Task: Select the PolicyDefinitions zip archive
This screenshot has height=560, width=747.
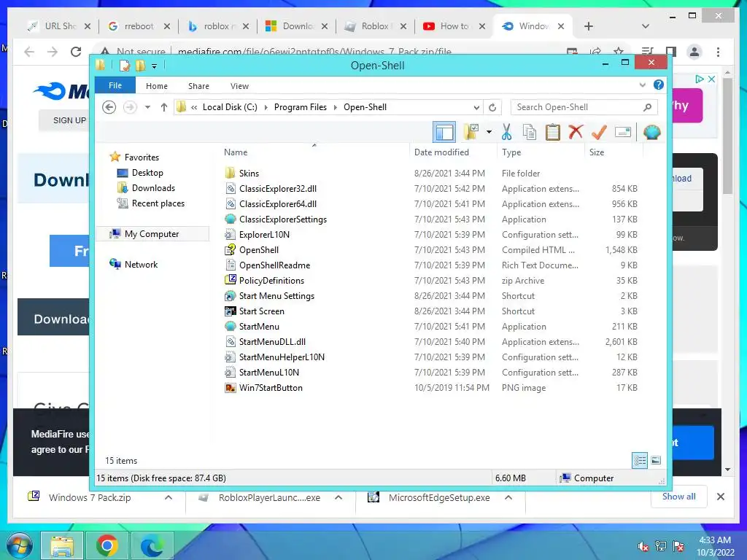Action: pos(271,281)
